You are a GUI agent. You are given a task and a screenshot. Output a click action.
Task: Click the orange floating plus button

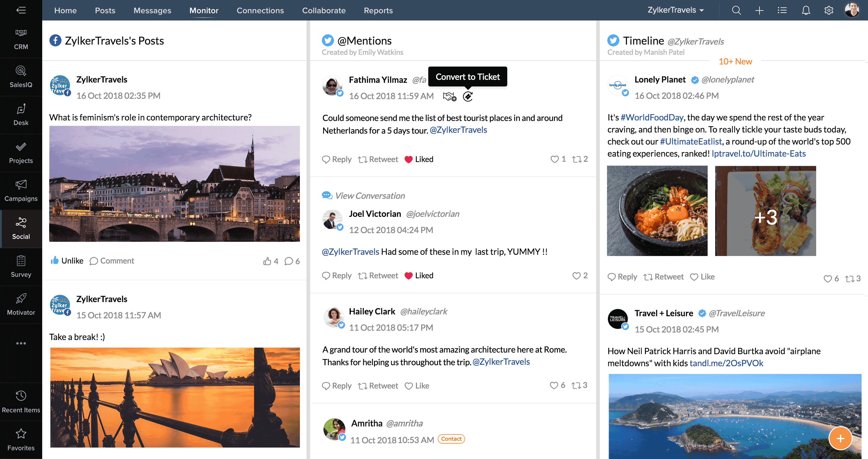pyautogui.click(x=840, y=438)
